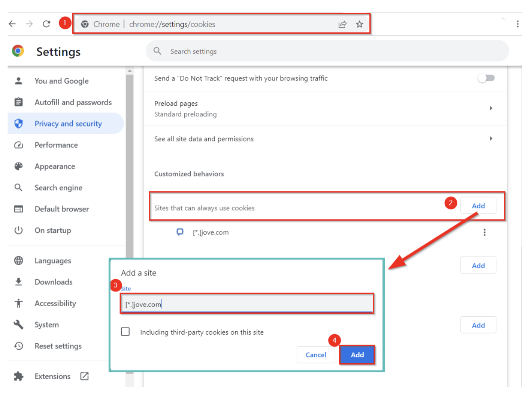
Task: Click the Search engine magnifier icon
Action: pyautogui.click(x=18, y=187)
